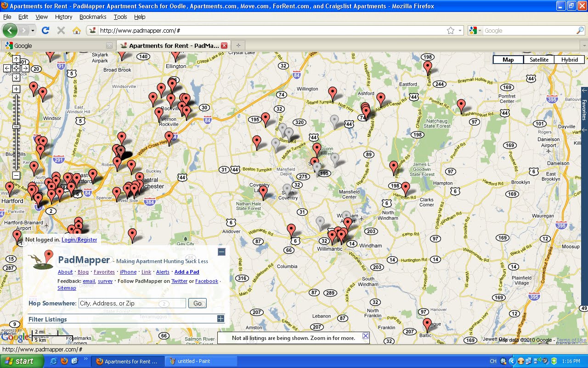Switch to the Google tab

pos(58,46)
